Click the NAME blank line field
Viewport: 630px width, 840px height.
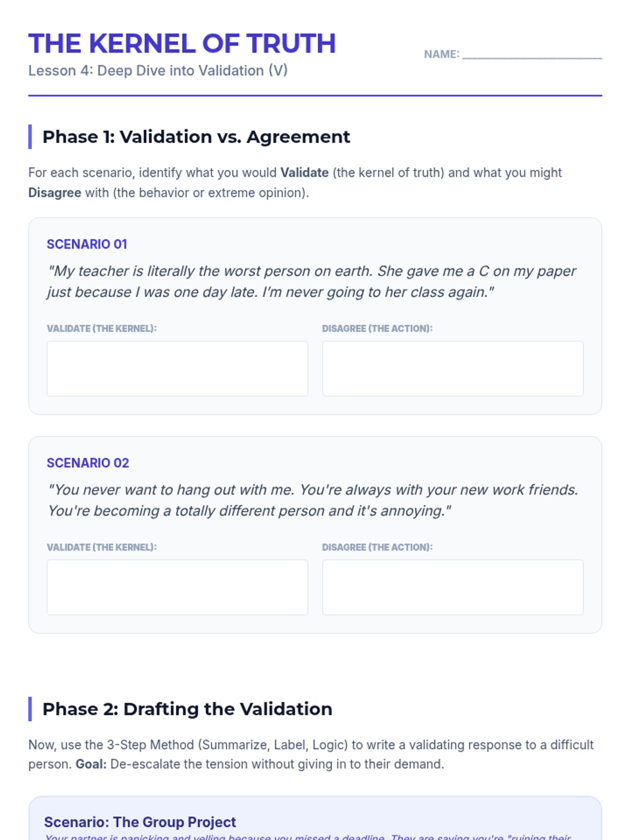pyautogui.click(x=531, y=55)
